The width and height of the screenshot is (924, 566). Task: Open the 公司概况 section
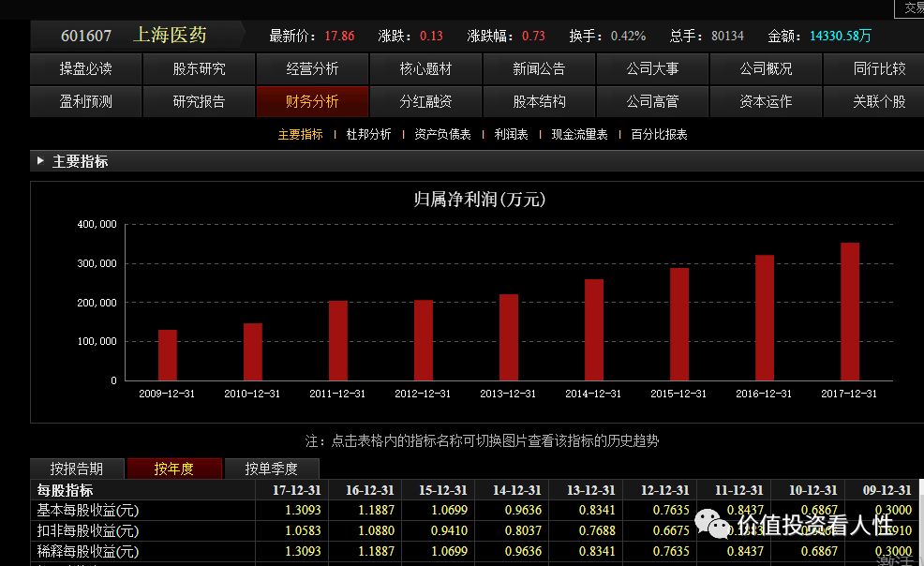tap(766, 69)
